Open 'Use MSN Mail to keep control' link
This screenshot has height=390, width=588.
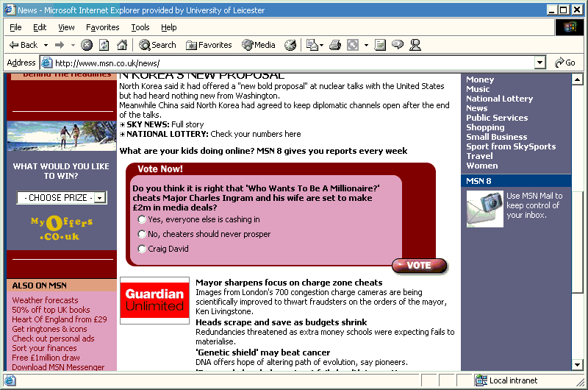[x=534, y=205]
